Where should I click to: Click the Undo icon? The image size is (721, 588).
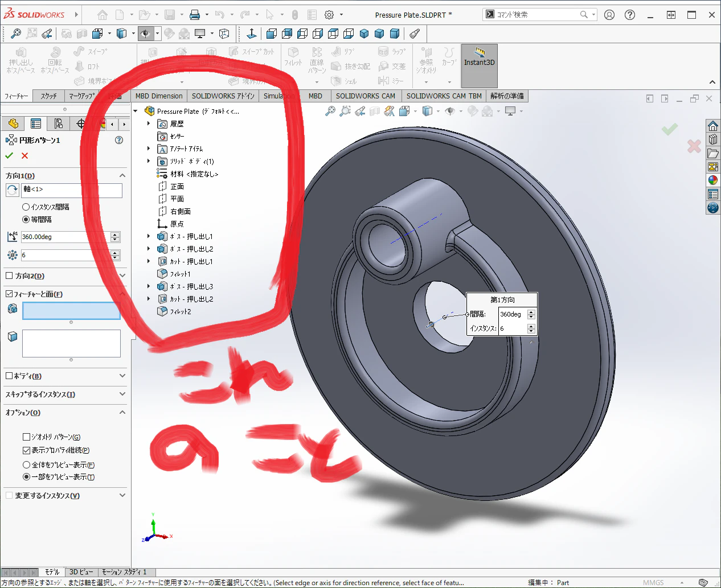click(220, 15)
